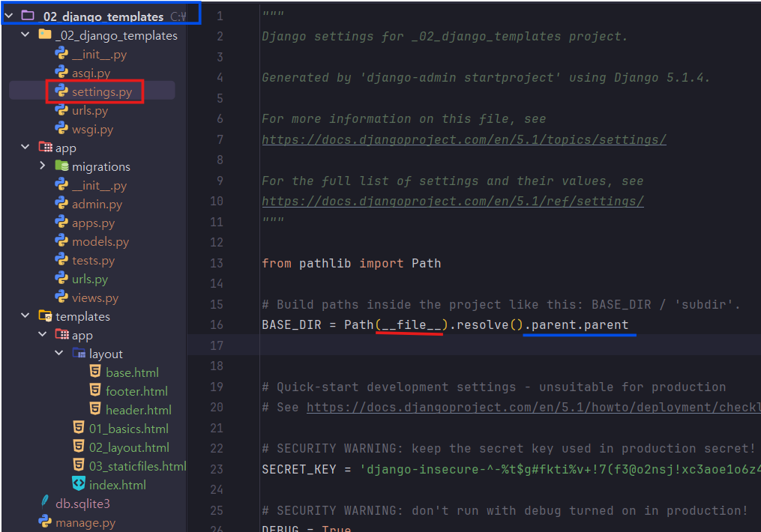Image resolution: width=761 pixels, height=532 pixels.
Task: Open apps.py in the app folder
Action: coord(93,223)
